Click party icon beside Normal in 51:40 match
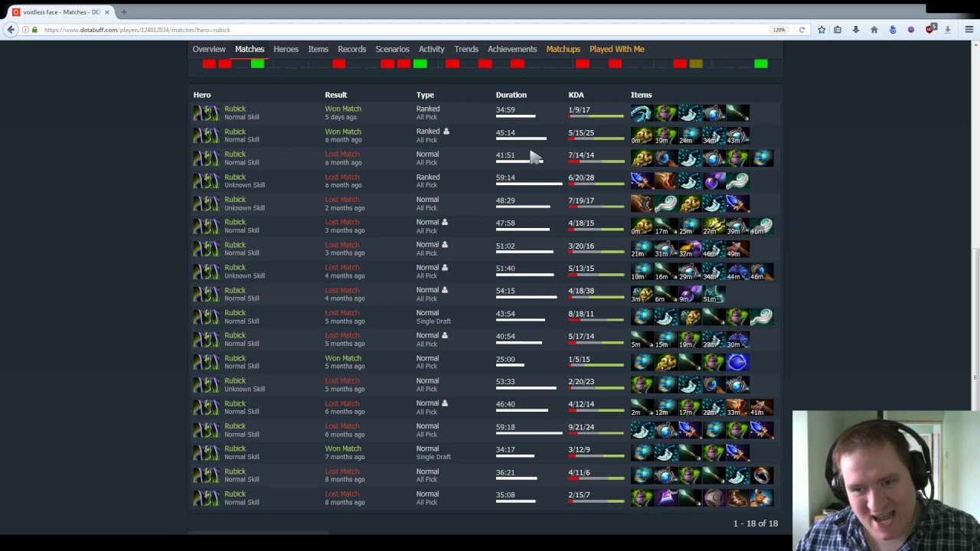Image resolution: width=980 pixels, height=551 pixels. click(x=445, y=267)
